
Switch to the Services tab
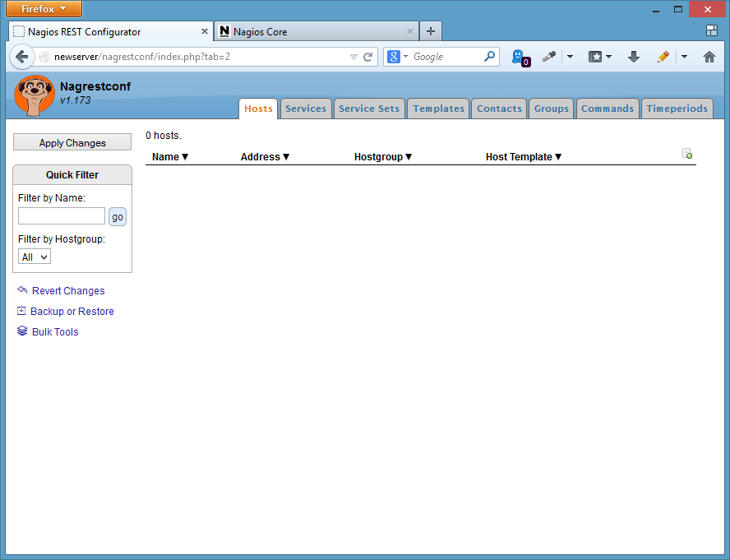306,109
